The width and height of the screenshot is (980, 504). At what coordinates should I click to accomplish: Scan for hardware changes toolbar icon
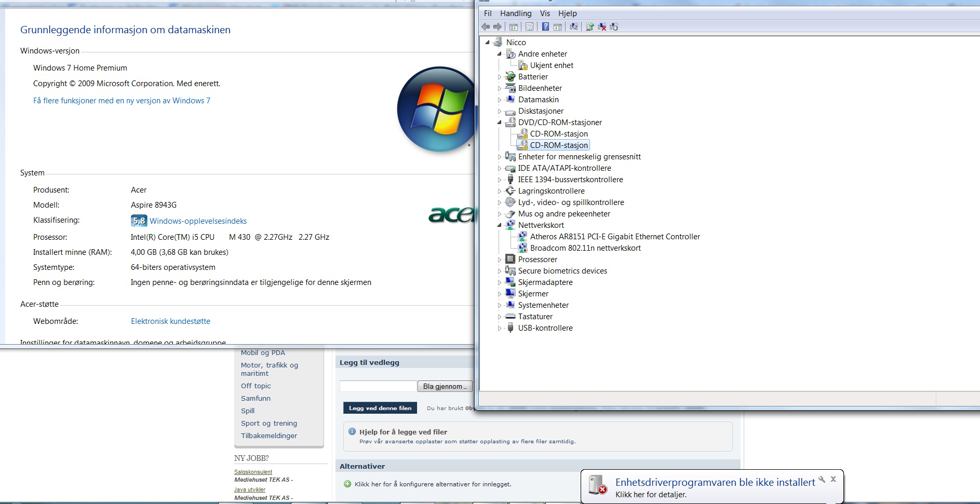[x=574, y=26]
